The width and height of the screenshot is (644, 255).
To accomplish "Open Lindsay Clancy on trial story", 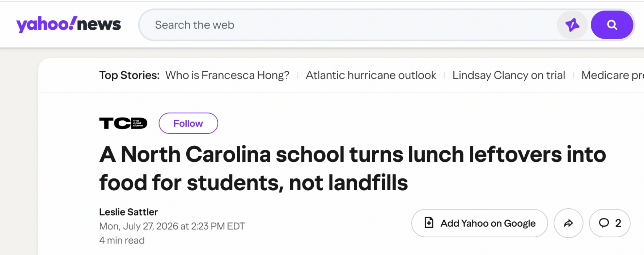I will coord(509,75).
